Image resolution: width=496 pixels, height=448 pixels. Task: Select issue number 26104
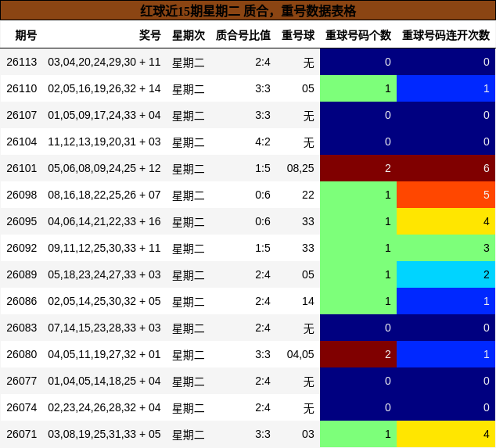pyautogui.click(x=21, y=142)
